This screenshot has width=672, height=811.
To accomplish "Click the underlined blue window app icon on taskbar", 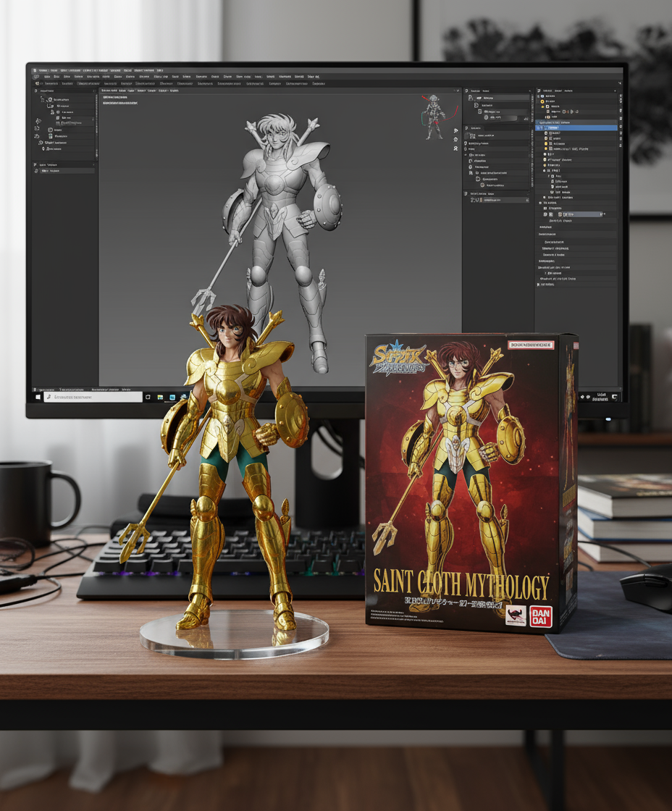I will (172, 398).
